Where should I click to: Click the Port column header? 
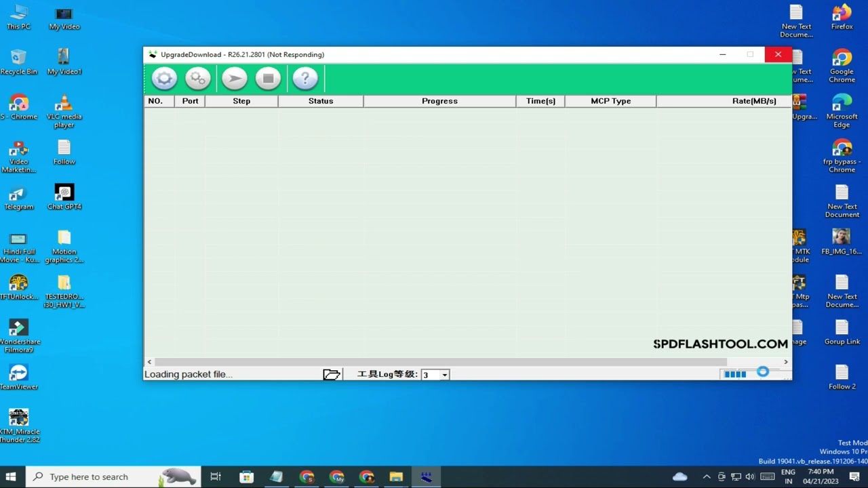(190, 101)
